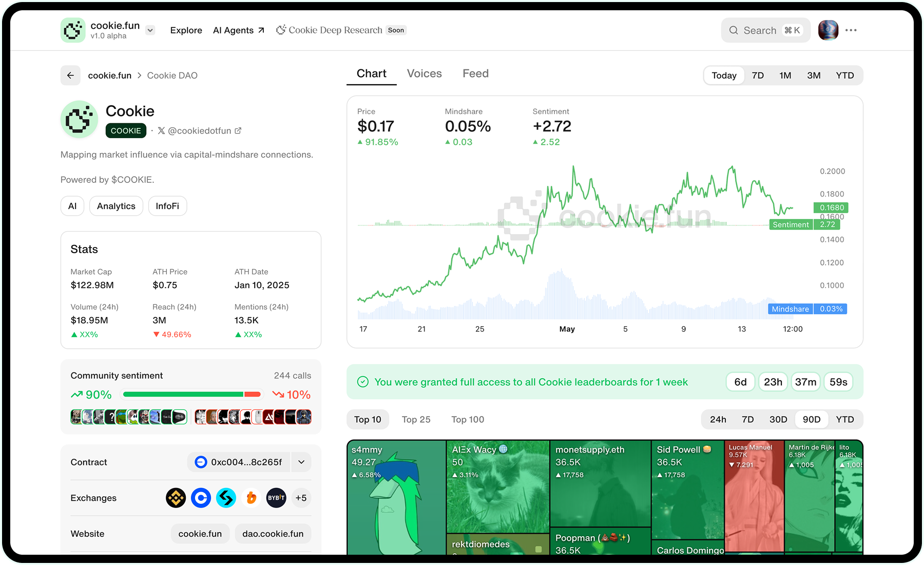Open the cookie.fun website link
The width and height of the screenshot is (924, 565).
click(200, 534)
